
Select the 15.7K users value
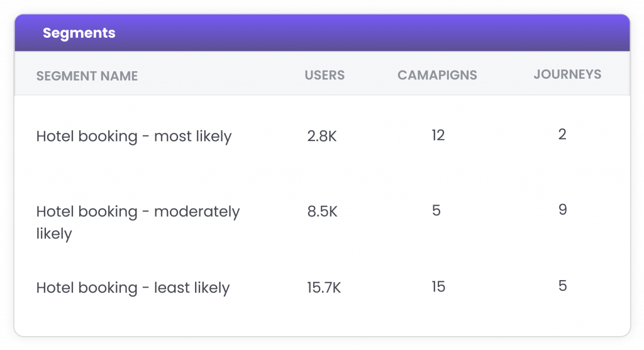click(324, 288)
